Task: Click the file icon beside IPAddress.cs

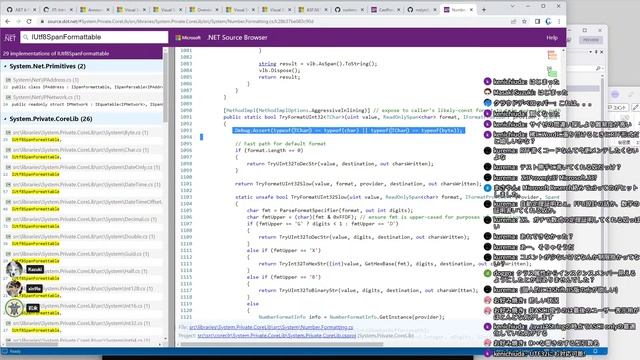Action: coord(8,80)
